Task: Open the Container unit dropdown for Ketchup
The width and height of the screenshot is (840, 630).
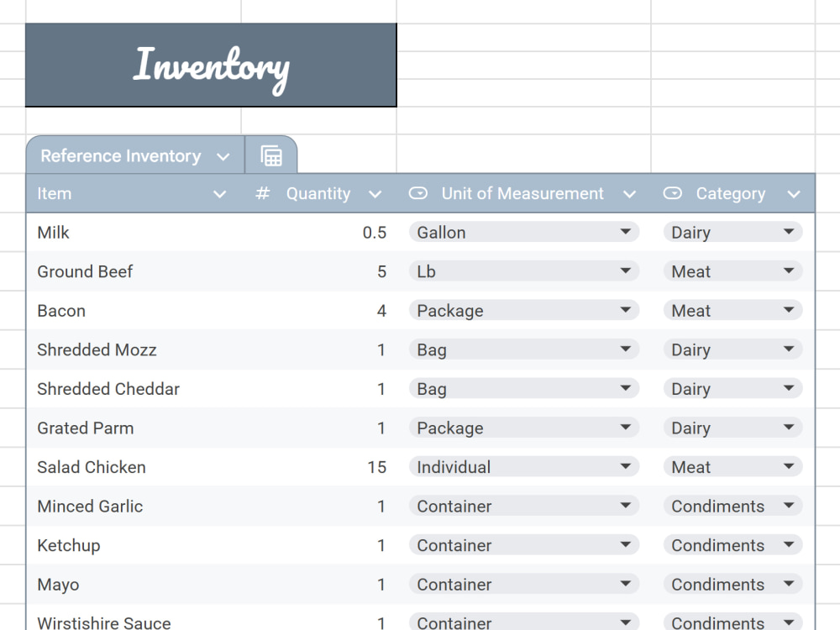Action: click(x=524, y=545)
